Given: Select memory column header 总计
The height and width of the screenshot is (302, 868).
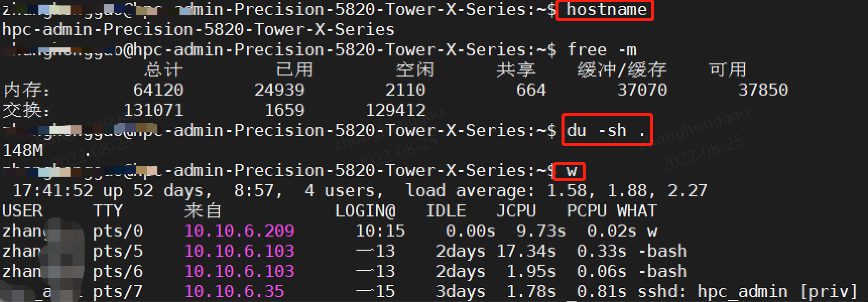Looking at the screenshot, I should [x=163, y=69].
